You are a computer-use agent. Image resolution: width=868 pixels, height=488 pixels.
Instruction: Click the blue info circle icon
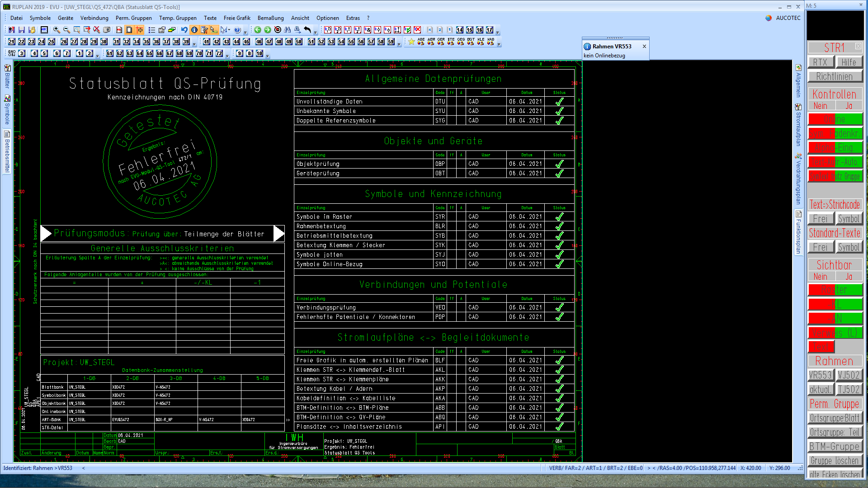point(194,30)
